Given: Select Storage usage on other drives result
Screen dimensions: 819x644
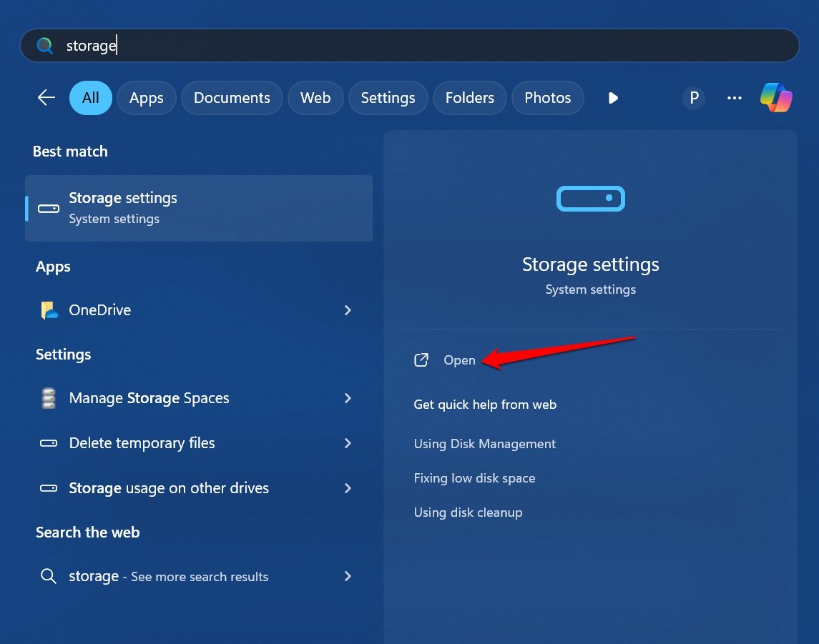Looking at the screenshot, I should pyautogui.click(x=199, y=488).
